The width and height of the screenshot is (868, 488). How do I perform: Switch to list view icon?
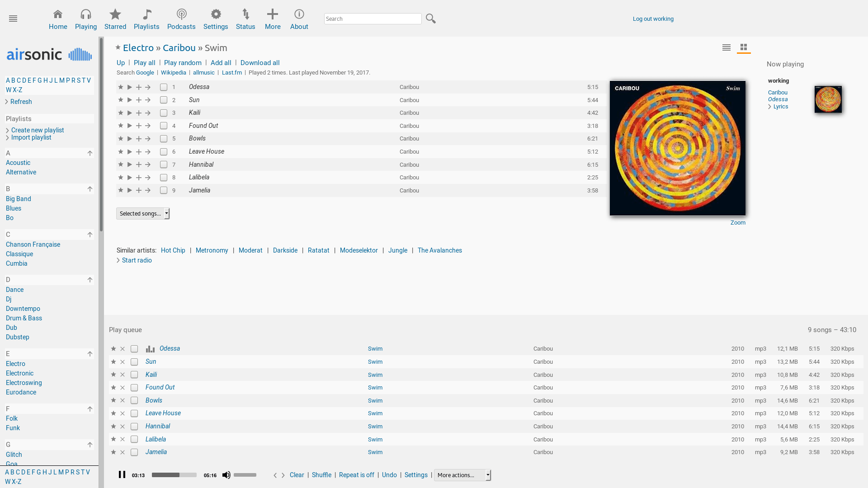tap(726, 47)
